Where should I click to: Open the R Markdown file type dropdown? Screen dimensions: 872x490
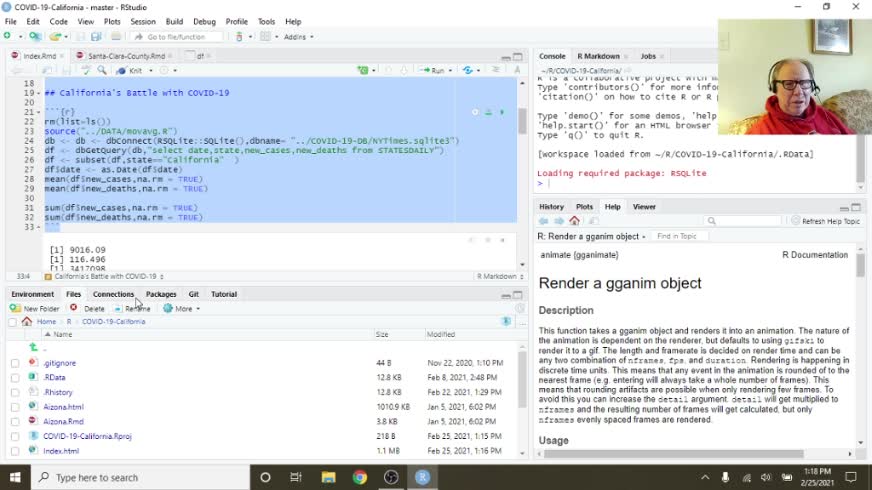pyautogui.click(x=500, y=276)
